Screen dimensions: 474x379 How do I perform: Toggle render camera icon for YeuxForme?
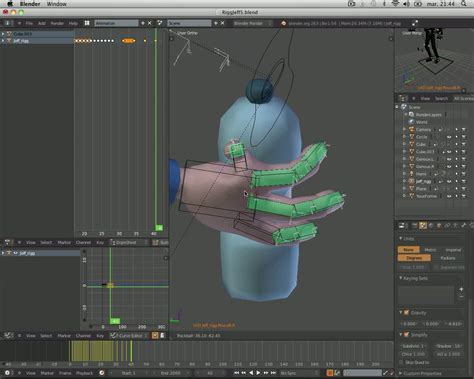pyautogui.click(x=464, y=196)
